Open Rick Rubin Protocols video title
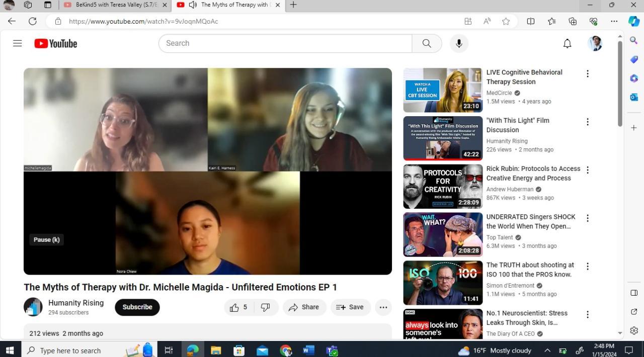 (x=533, y=173)
